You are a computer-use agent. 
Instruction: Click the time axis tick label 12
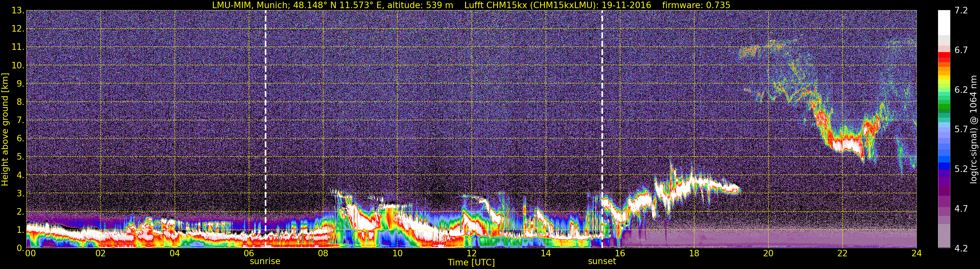(471, 253)
